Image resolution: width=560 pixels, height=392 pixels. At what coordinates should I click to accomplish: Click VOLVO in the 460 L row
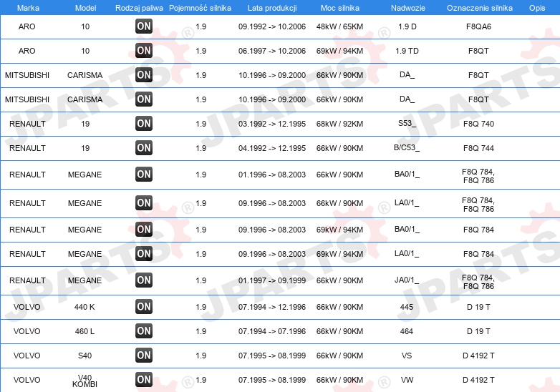pos(26,331)
